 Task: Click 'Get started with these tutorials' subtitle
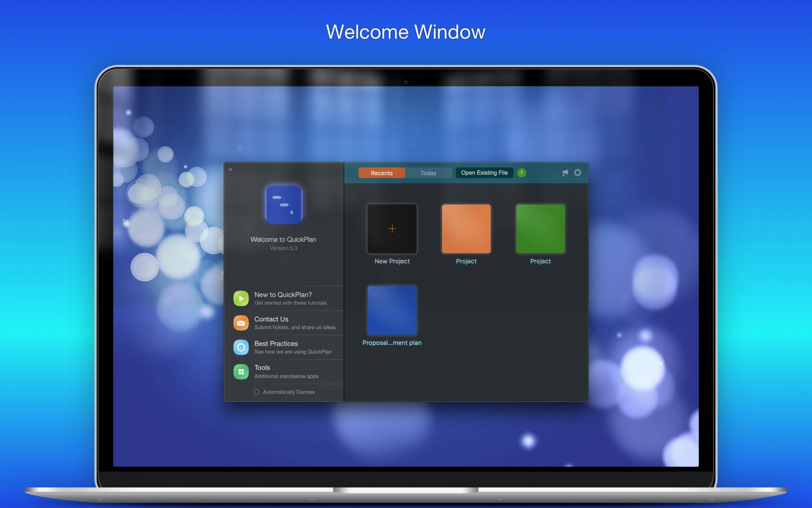click(x=291, y=303)
